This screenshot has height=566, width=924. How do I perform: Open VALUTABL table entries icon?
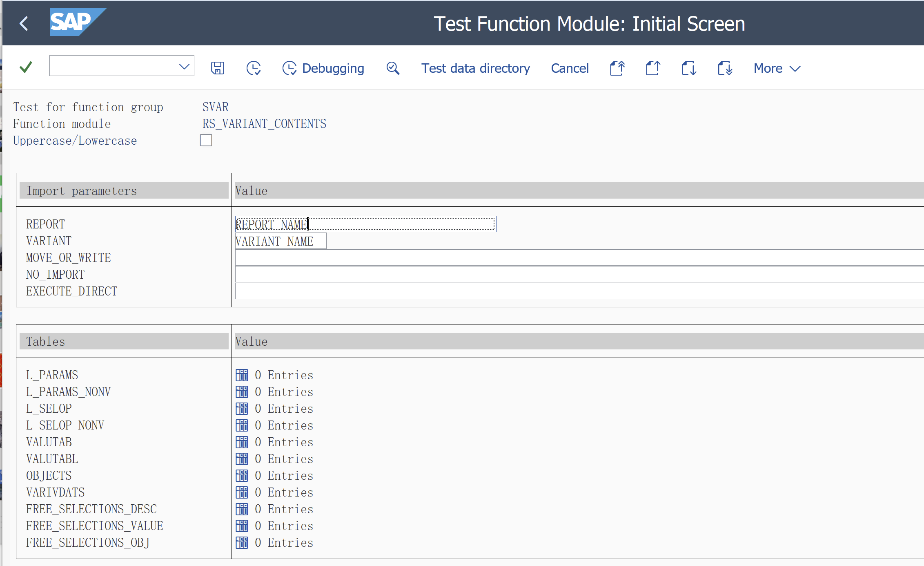tap(242, 459)
